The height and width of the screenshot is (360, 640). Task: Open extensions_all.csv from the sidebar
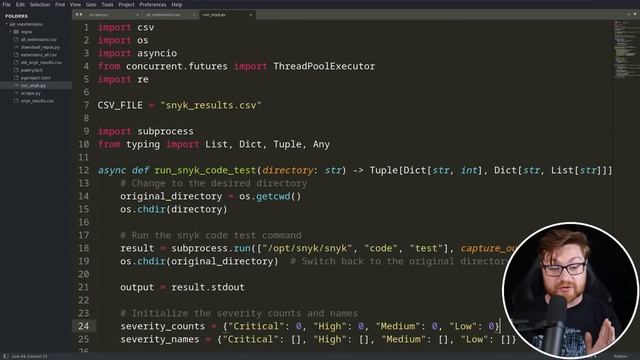coord(38,55)
